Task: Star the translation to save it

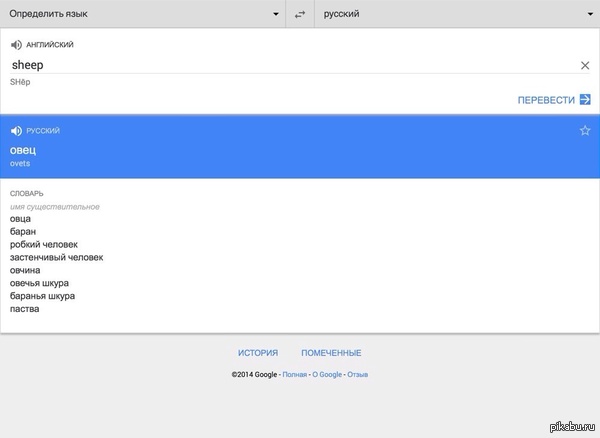Action: (585, 131)
